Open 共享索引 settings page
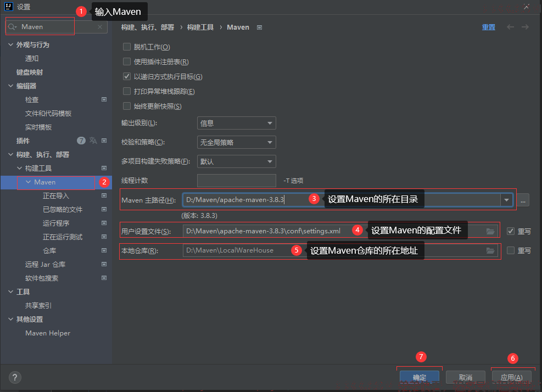Viewport: 542px width, 392px height. click(x=38, y=306)
